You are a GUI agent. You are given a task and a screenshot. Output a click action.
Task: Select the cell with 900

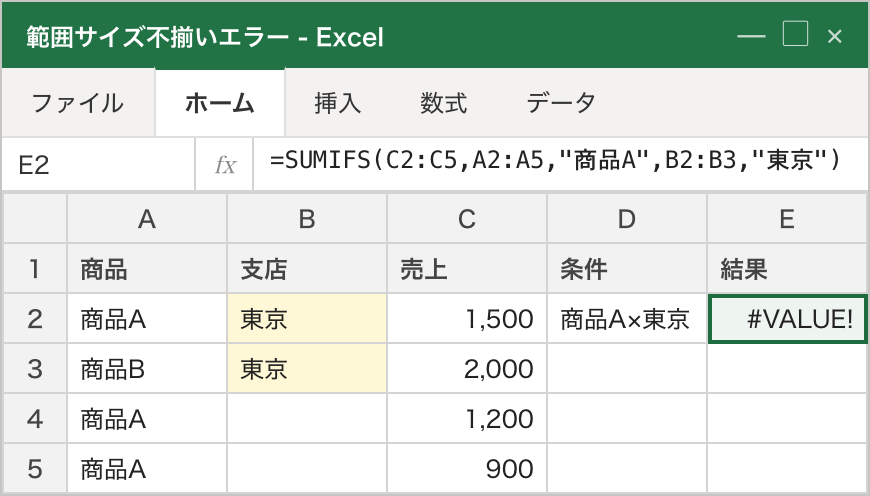pyautogui.click(x=467, y=468)
